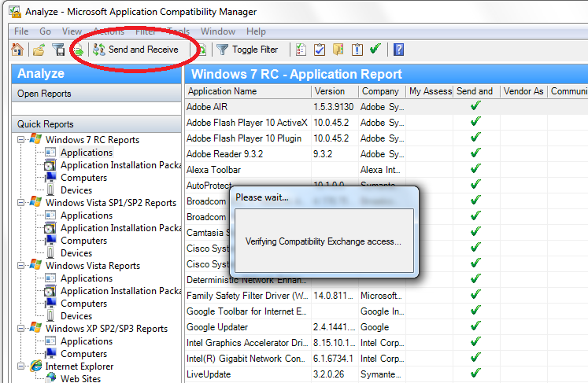Open the Go menu
Viewport: 588px width, 383px height.
pos(45,31)
